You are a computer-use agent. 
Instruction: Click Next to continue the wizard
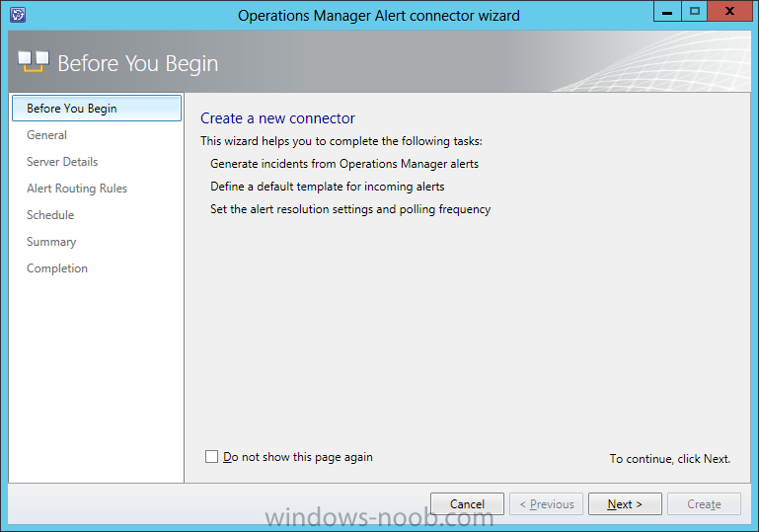(x=625, y=504)
